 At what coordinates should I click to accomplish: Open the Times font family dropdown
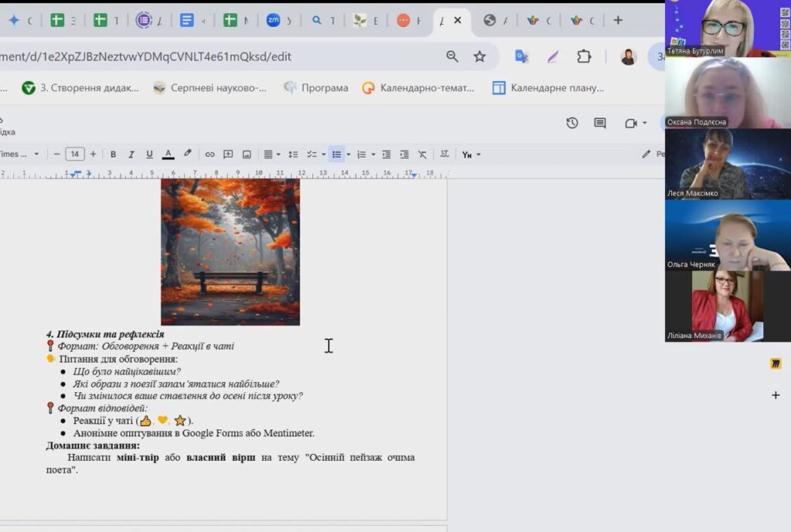coord(19,154)
